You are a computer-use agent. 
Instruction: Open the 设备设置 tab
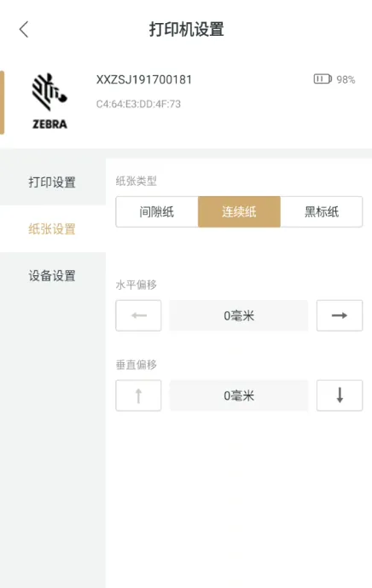point(53,275)
